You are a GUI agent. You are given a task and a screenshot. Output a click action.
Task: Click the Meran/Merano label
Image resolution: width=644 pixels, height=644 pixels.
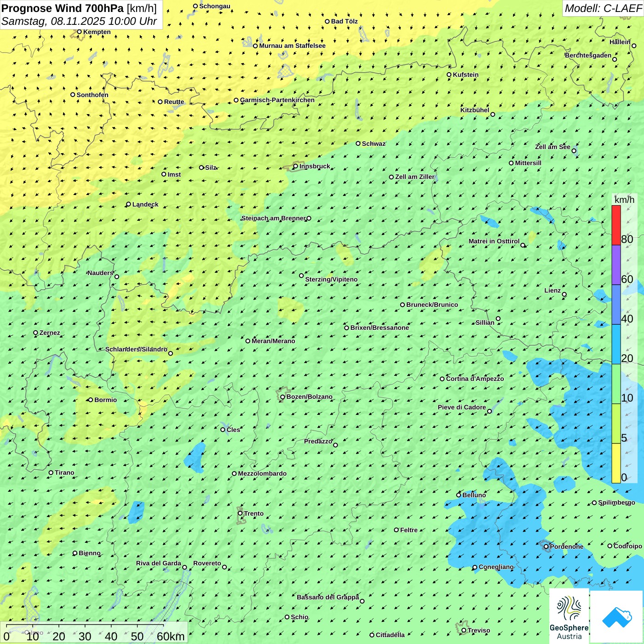(273, 341)
